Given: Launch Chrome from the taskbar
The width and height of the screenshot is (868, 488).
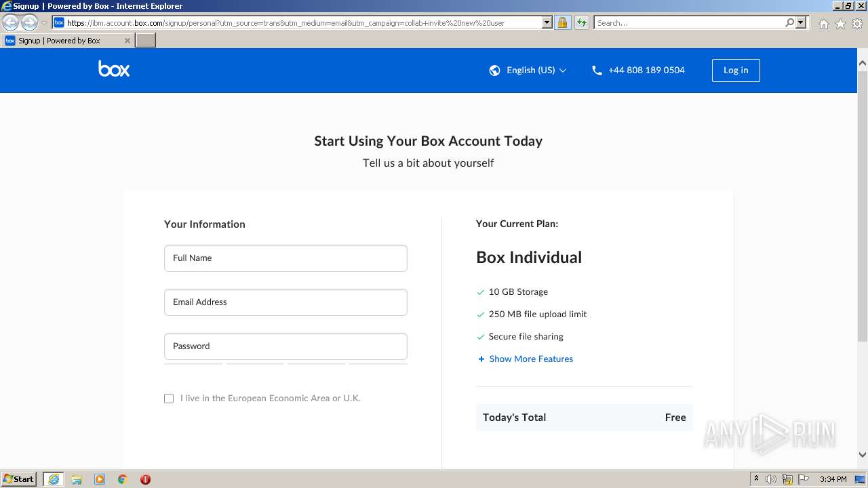Looking at the screenshot, I should [x=123, y=479].
